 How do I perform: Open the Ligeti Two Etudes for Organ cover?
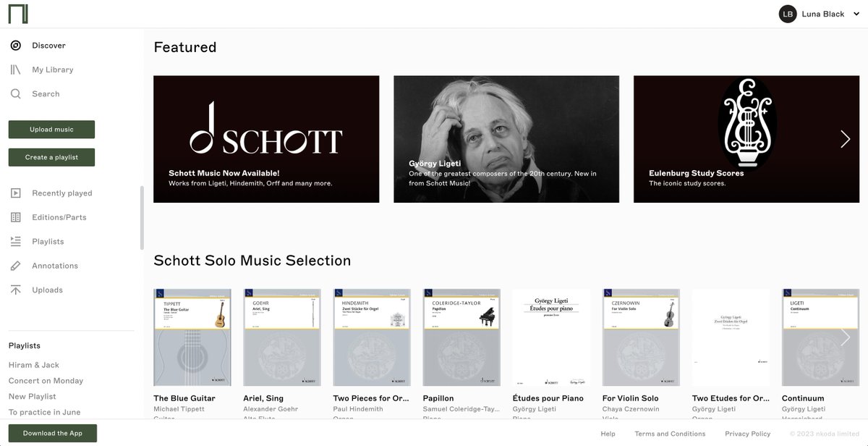pyautogui.click(x=731, y=337)
